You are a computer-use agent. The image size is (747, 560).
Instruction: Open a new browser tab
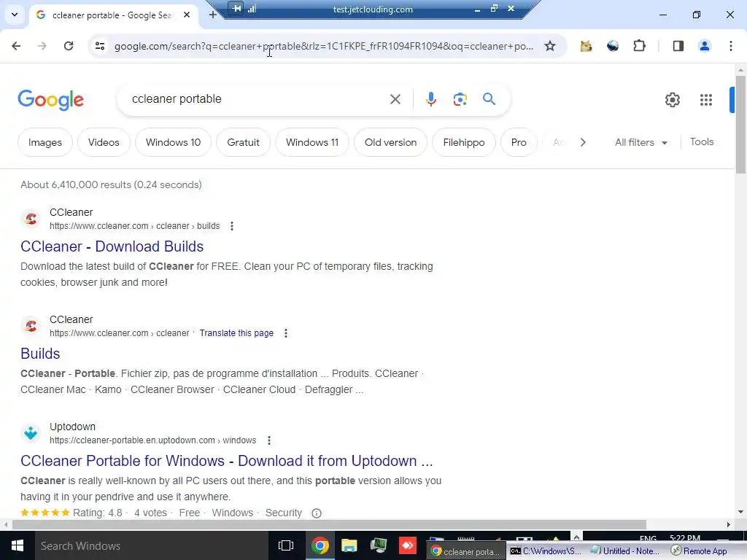click(213, 15)
